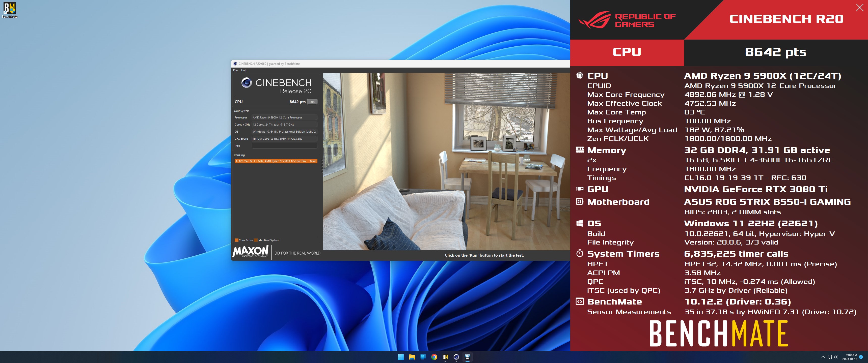The height and width of the screenshot is (363, 868).
Task: Click the 8642 pts score in BenchMate panel
Action: click(775, 52)
